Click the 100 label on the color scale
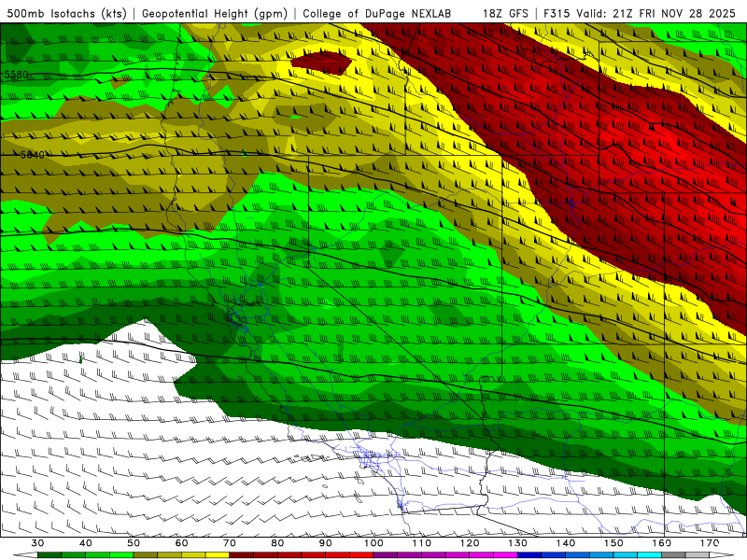The width and height of the screenshot is (747, 560). (373, 543)
